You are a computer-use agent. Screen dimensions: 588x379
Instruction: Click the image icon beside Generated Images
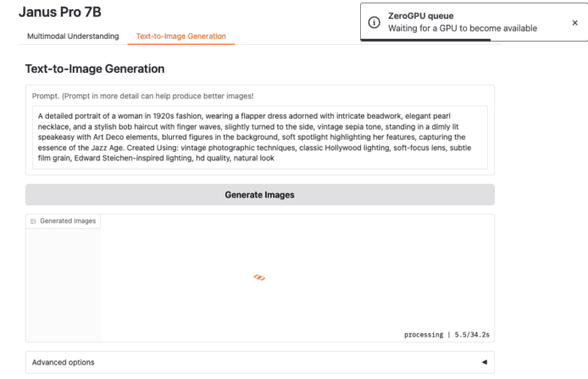click(x=33, y=221)
